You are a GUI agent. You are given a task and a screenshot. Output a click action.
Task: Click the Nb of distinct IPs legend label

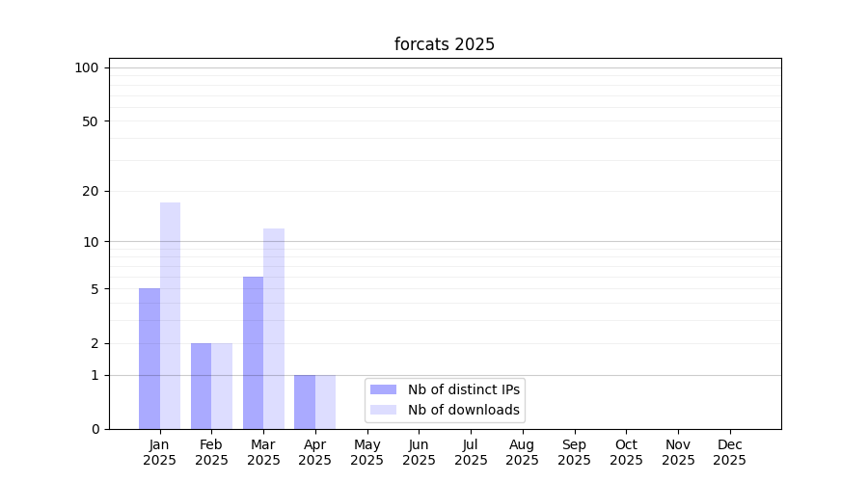click(x=463, y=389)
